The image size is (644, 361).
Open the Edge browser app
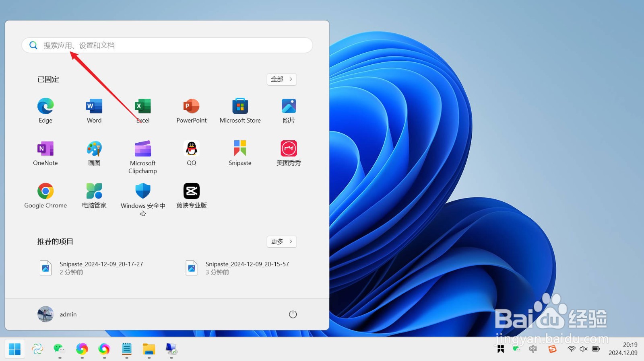(x=45, y=111)
